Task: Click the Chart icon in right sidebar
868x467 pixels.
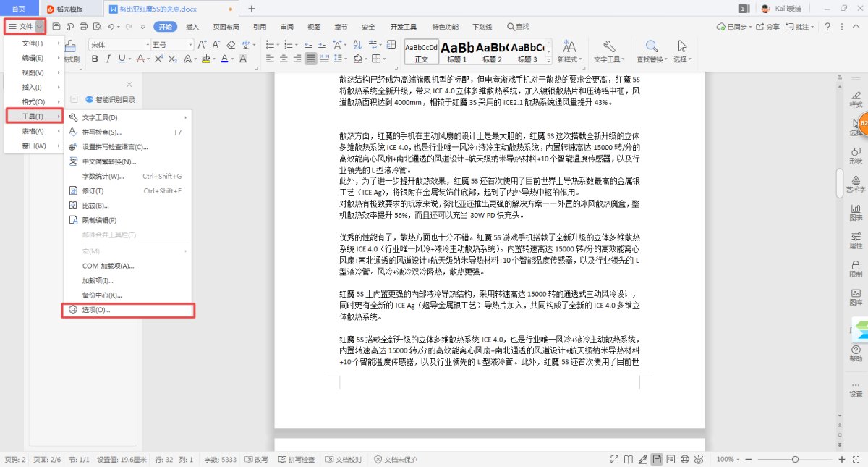Action: [856, 212]
